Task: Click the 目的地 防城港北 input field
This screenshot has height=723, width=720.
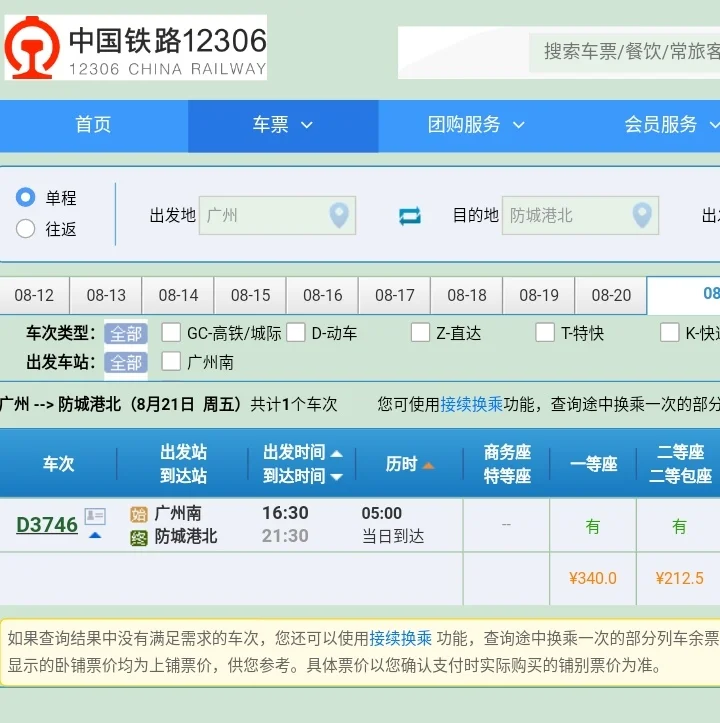Action: [x=580, y=215]
